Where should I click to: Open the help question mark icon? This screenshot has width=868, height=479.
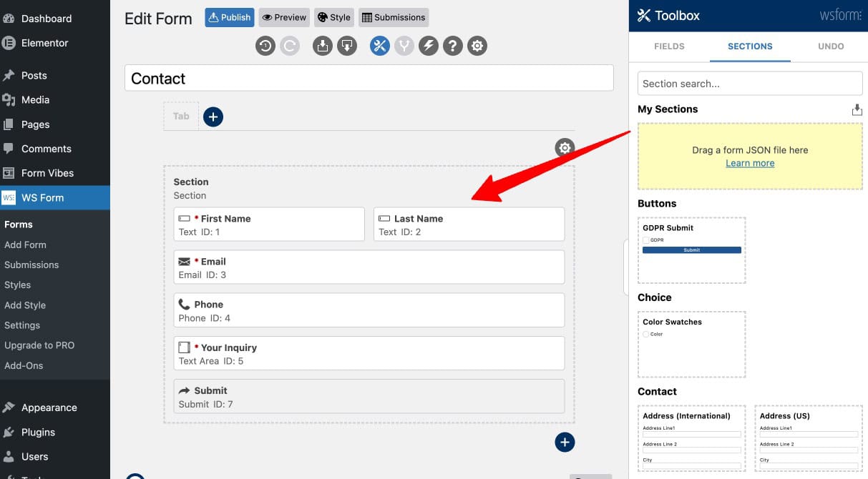(x=453, y=46)
